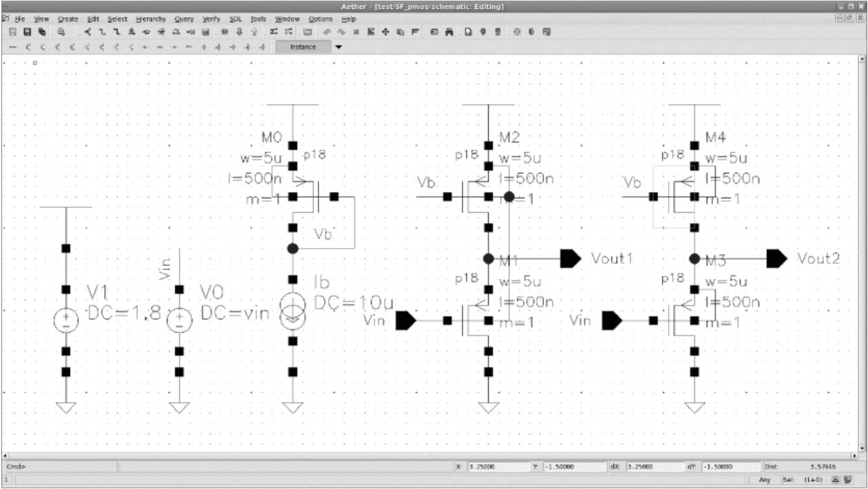The image size is (868, 489).
Task: Open the Verify menu
Action: click(x=211, y=19)
